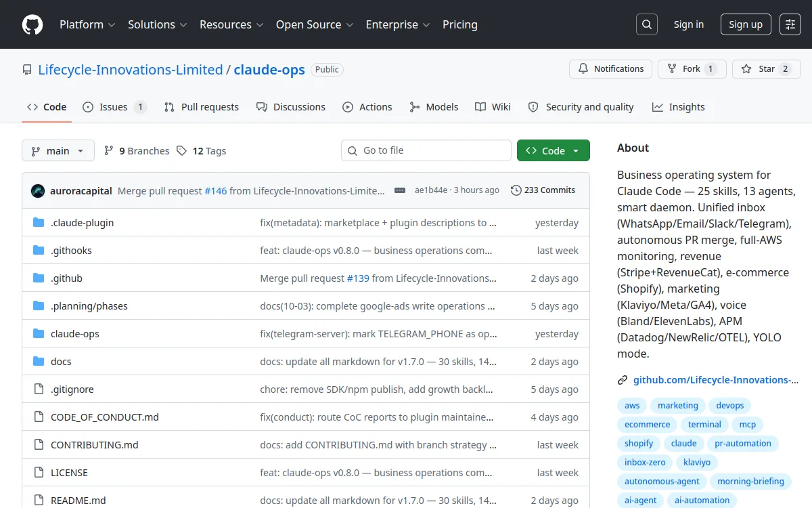The height and width of the screenshot is (508, 812).
Task: Click the LICENSE file icon
Action: click(x=39, y=473)
